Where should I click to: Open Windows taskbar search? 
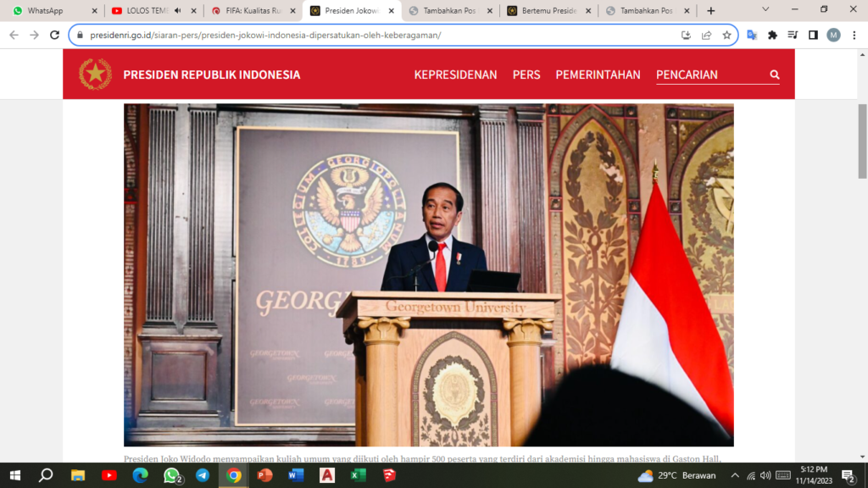pos(46,475)
